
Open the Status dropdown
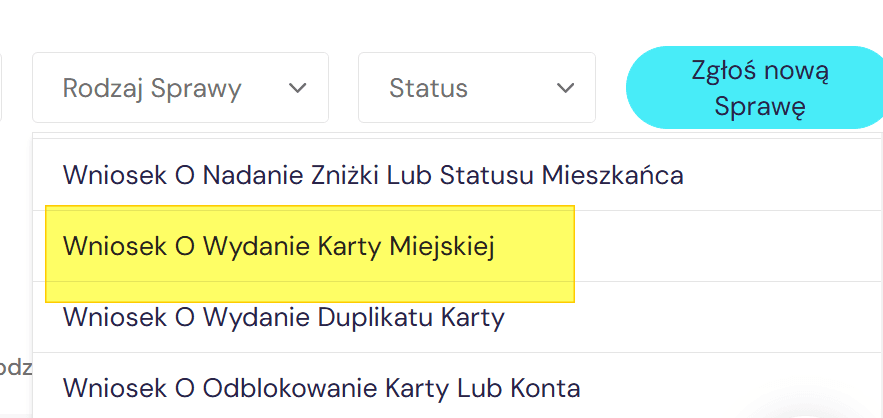476,88
